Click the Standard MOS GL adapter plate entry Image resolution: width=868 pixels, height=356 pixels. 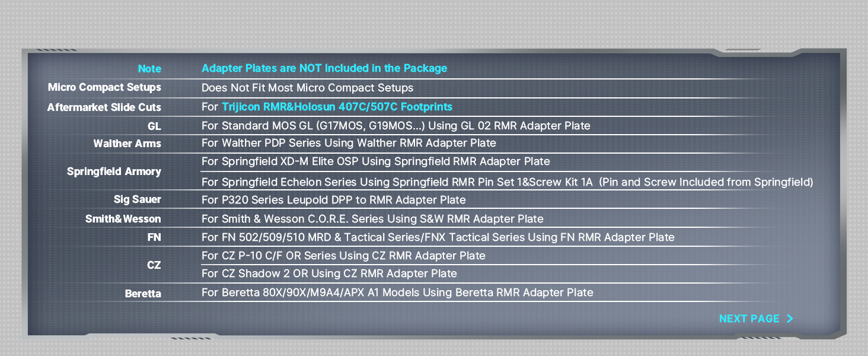pyautogui.click(x=395, y=126)
